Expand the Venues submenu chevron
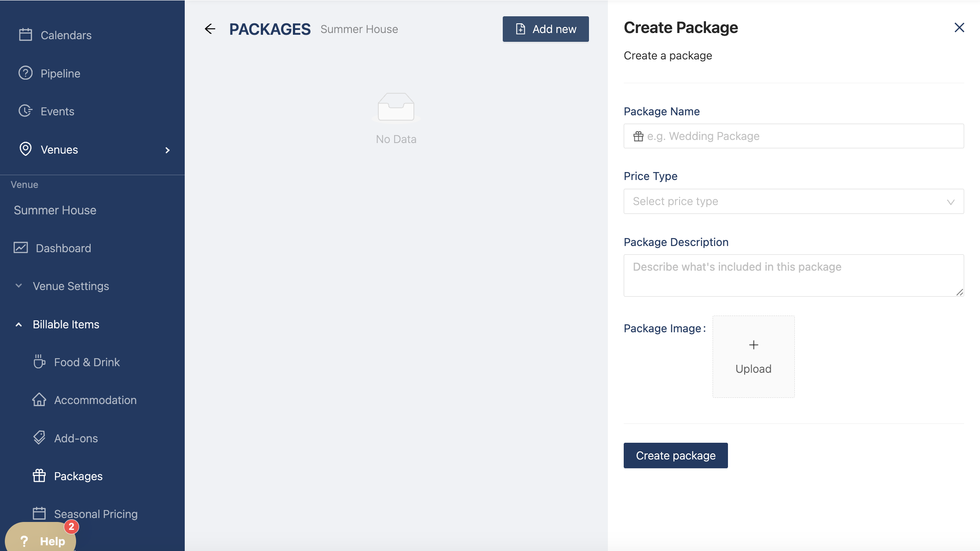980x551 pixels. (x=167, y=150)
